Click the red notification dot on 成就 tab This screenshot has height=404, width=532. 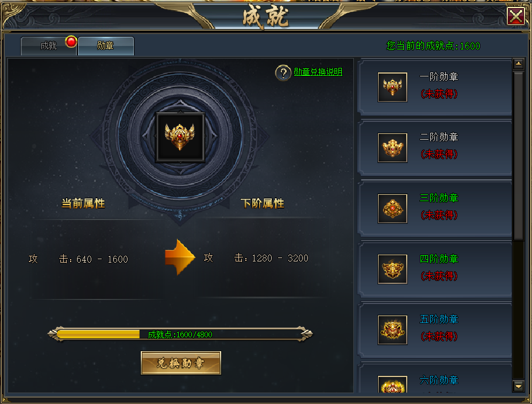pyautogui.click(x=71, y=42)
